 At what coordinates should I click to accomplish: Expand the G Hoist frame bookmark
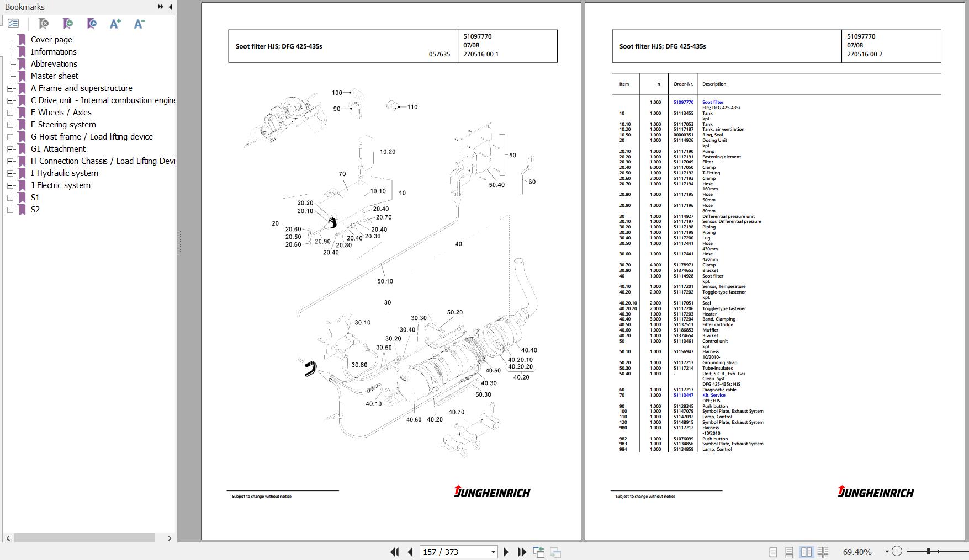point(10,137)
